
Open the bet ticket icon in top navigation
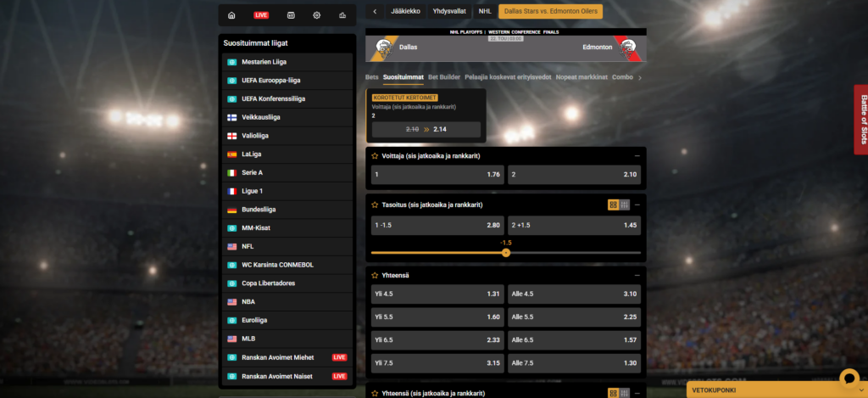292,15
